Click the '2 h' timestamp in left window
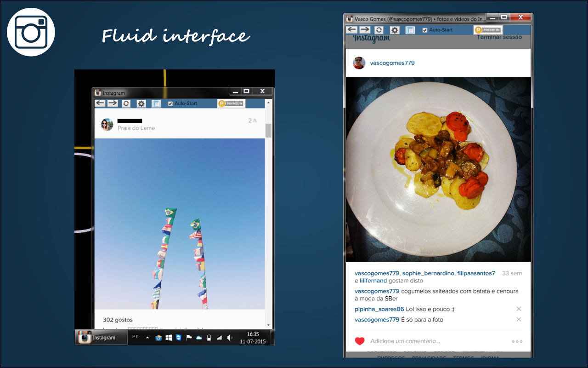 (x=252, y=121)
